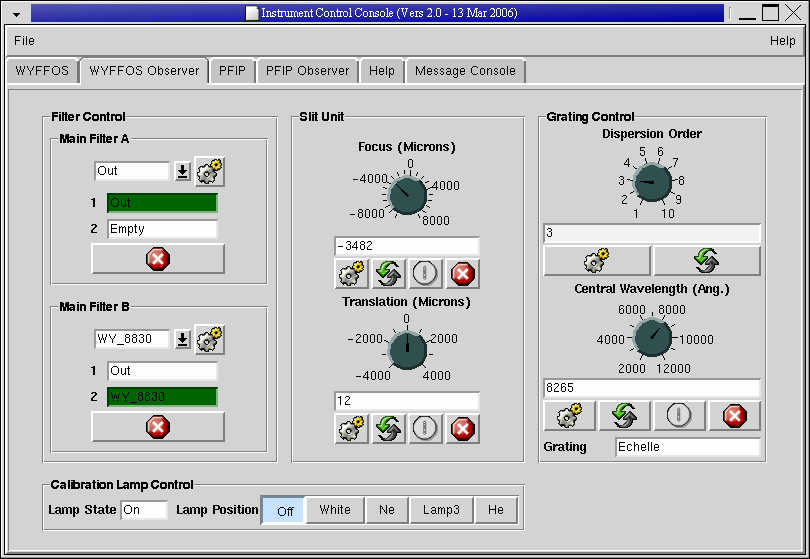The image size is (810, 559).
Task: Click Main Filter B combo showing WY_8830
Action: [x=132, y=339]
